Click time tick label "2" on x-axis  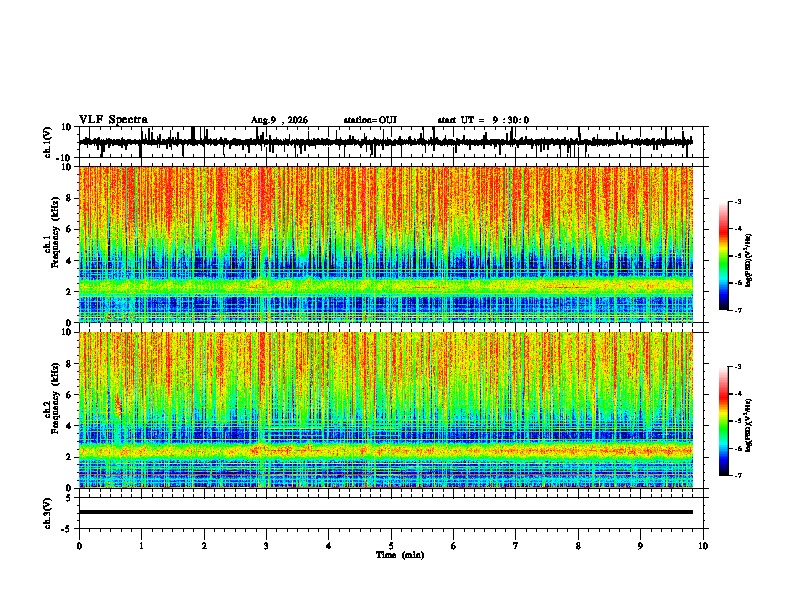click(x=204, y=546)
